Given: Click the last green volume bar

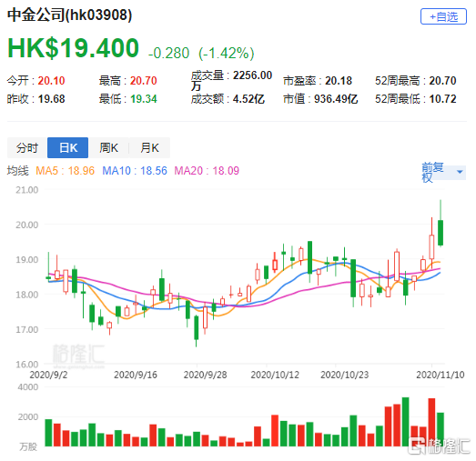Looking at the screenshot, I should [441, 429].
